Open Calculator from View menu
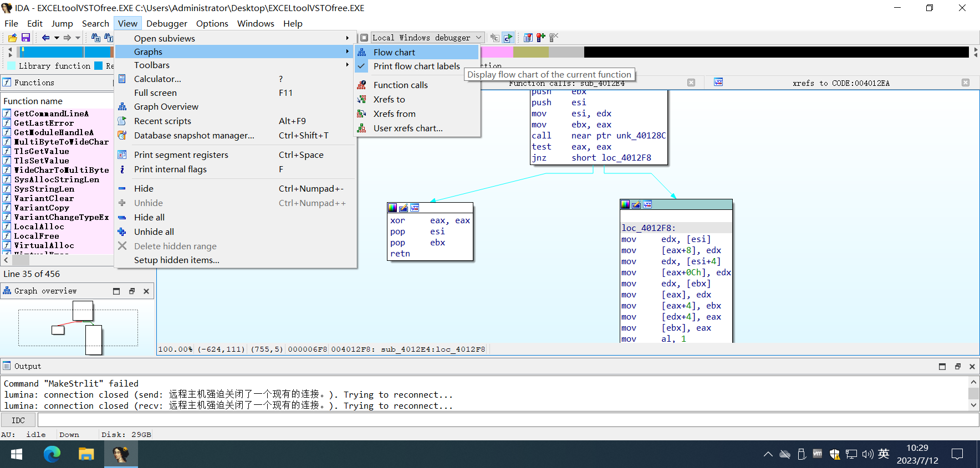 [235, 79]
